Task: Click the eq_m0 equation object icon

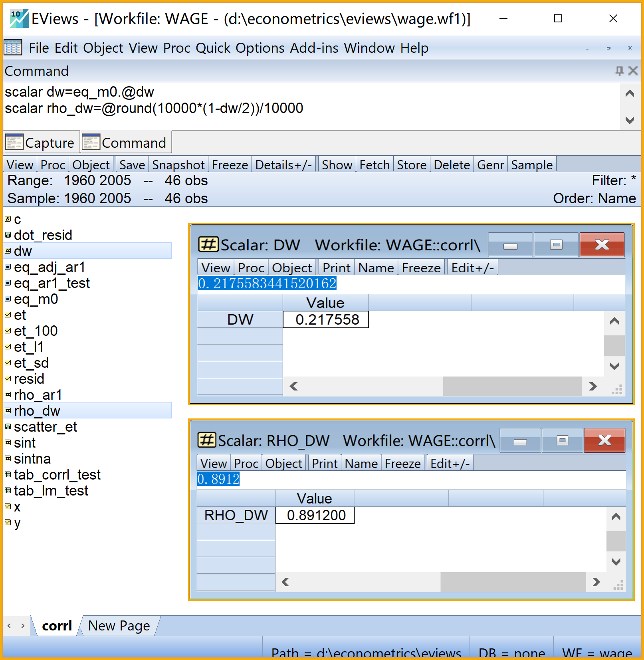Action: click(x=8, y=299)
